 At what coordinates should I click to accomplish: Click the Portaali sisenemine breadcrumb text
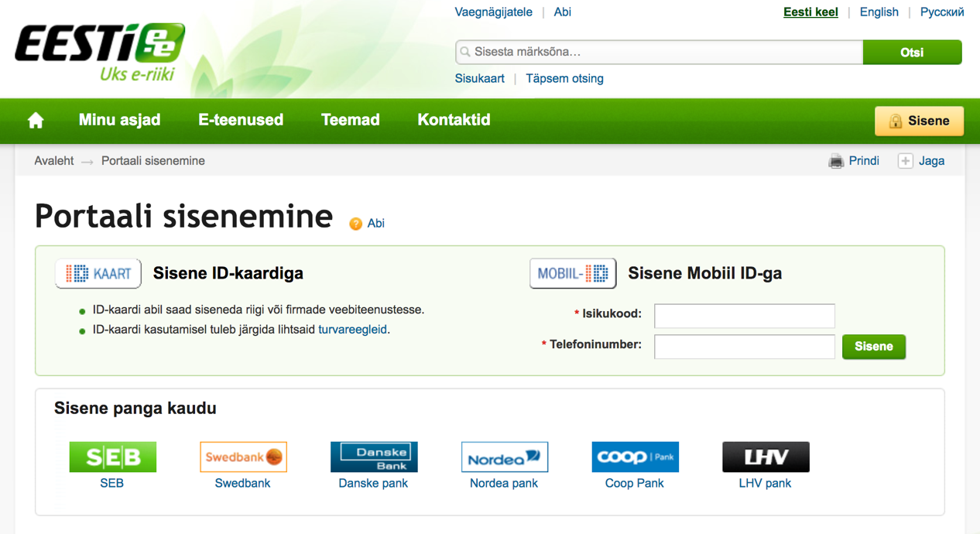[153, 161]
